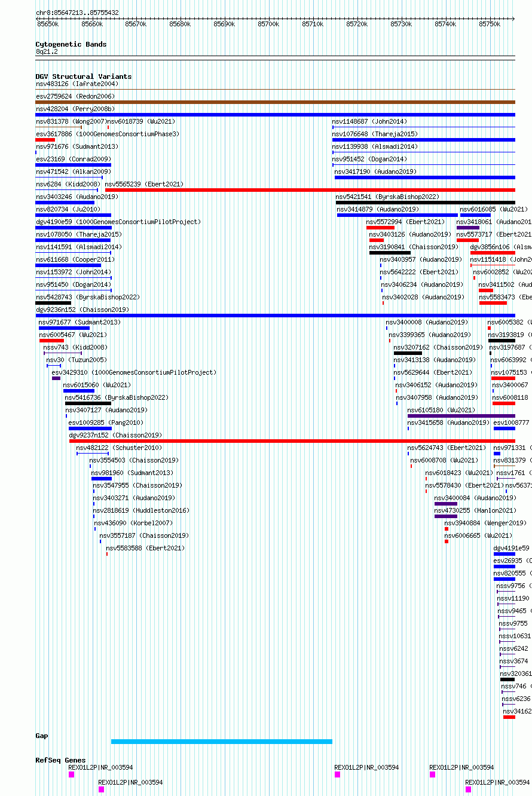The width and height of the screenshot is (532, 796).
Task: Click nsv971676 (Sudmant2013) variant label
Action: click(x=77, y=146)
